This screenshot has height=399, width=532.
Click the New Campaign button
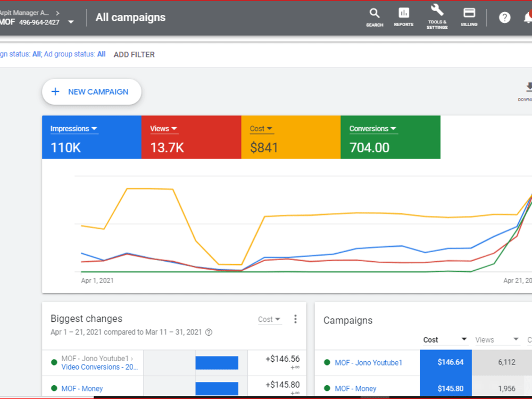tap(92, 92)
